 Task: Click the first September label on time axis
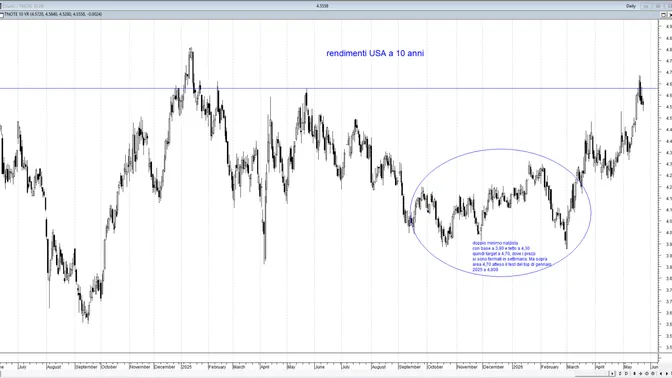pos(86,367)
